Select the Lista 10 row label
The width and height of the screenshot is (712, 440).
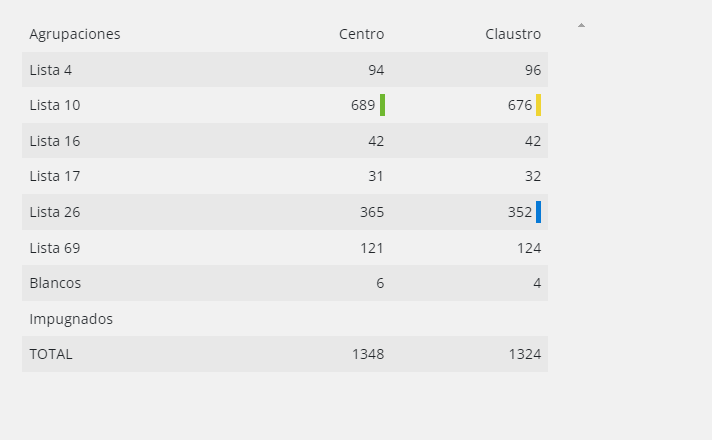55,105
